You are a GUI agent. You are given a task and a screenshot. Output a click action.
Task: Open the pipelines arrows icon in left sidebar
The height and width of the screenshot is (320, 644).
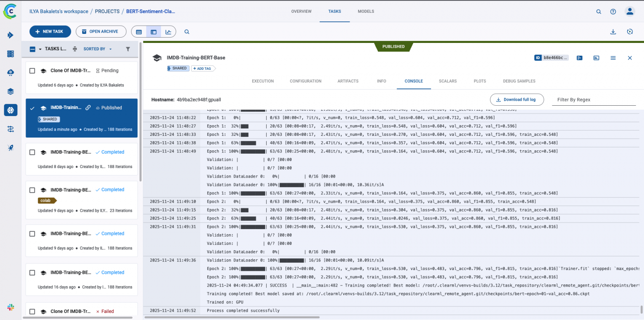pos(11,129)
